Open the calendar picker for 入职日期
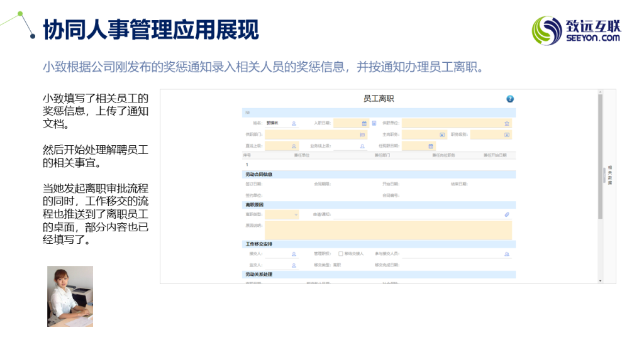The image size is (644, 362). (x=364, y=123)
